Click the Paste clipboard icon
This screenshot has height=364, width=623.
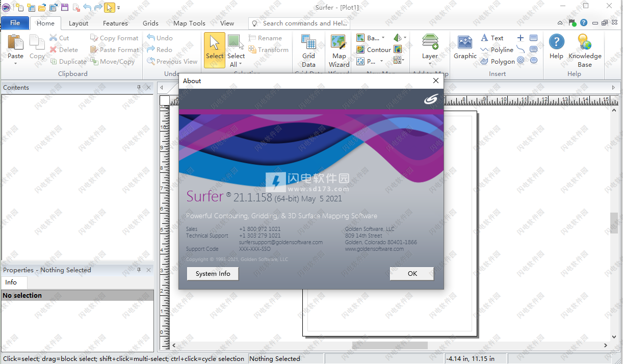pyautogui.click(x=15, y=42)
